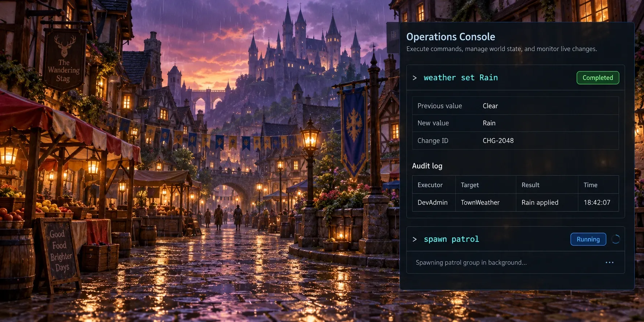Select the spawn patrol command text
Image resolution: width=644 pixels, height=322 pixels.
(x=451, y=239)
